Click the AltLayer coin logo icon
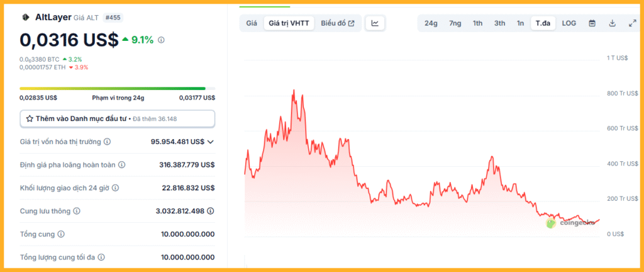The width and height of the screenshot is (644, 272). pyautogui.click(x=25, y=17)
